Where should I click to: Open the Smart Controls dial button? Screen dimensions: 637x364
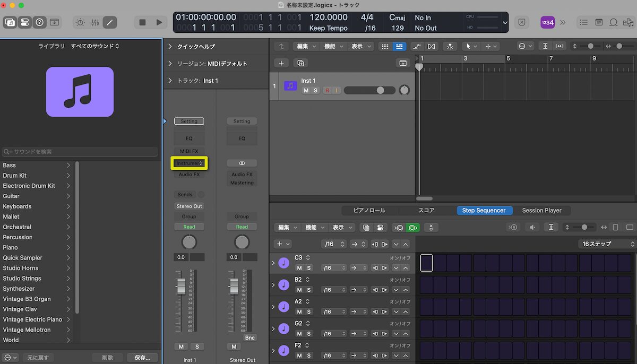[x=80, y=22]
